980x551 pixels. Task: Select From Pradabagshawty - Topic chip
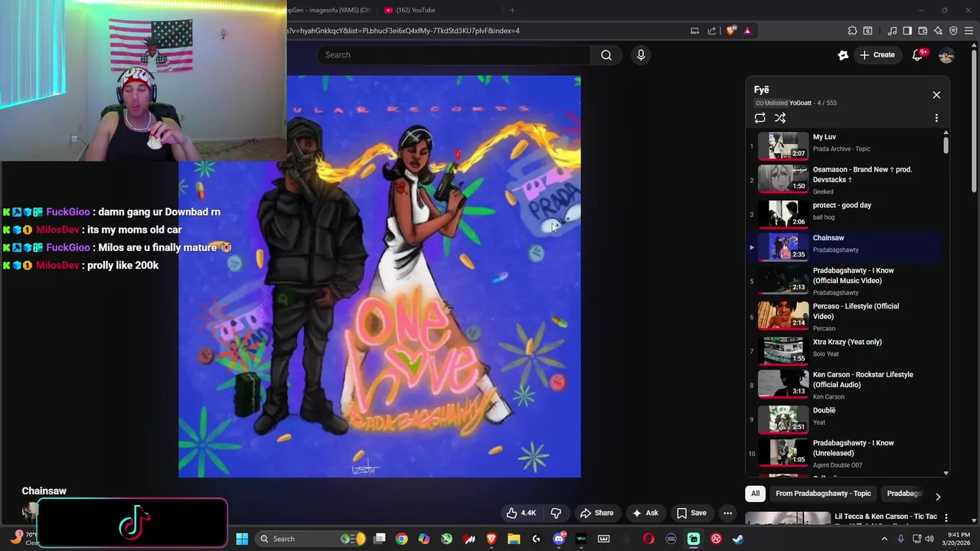823,494
